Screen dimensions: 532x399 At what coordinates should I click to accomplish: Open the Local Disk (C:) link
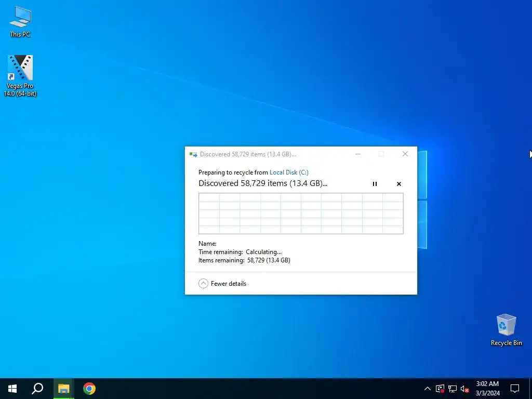tap(289, 172)
